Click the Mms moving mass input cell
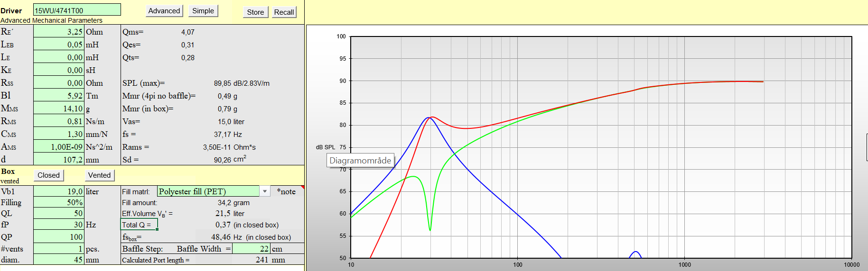Viewport: 868px width, 271px height. [59, 108]
